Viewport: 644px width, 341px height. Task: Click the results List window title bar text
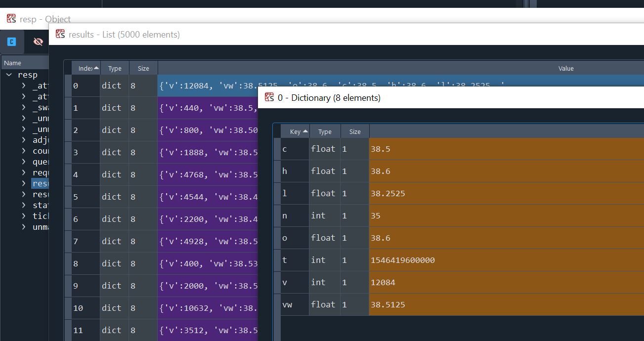124,34
